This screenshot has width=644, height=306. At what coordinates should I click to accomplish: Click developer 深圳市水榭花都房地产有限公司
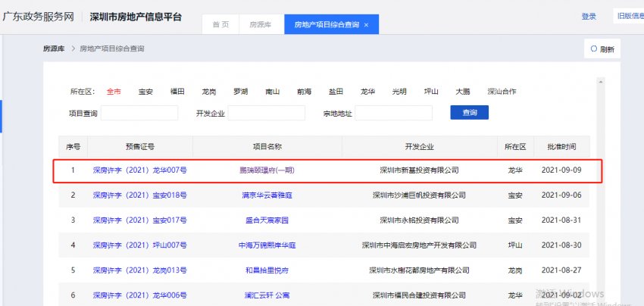coord(419,270)
